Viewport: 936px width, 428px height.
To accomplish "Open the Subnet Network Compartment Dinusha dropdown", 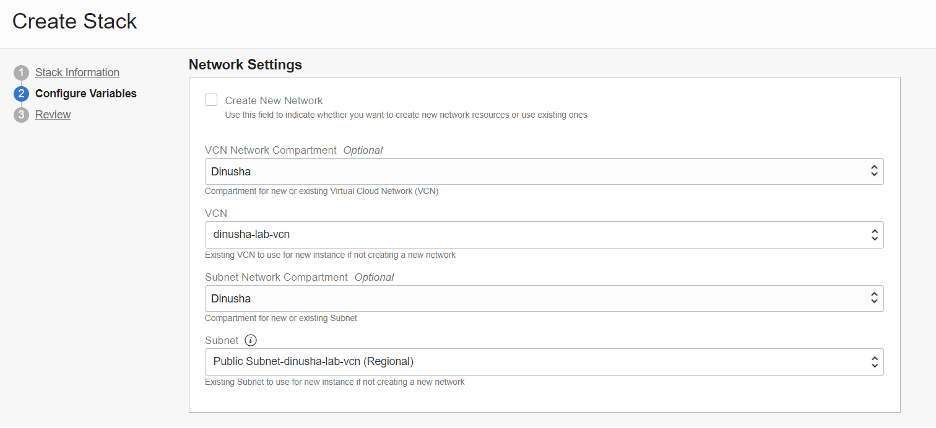I will [x=544, y=298].
